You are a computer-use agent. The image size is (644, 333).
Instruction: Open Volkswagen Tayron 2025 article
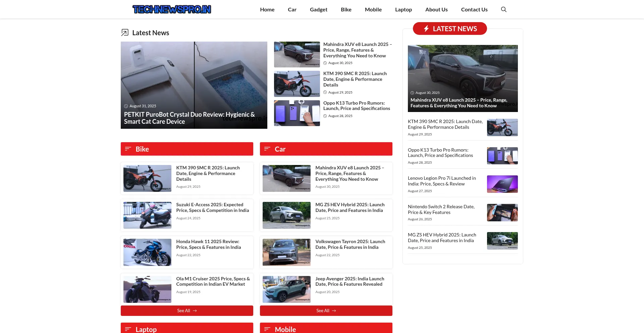[350, 244]
